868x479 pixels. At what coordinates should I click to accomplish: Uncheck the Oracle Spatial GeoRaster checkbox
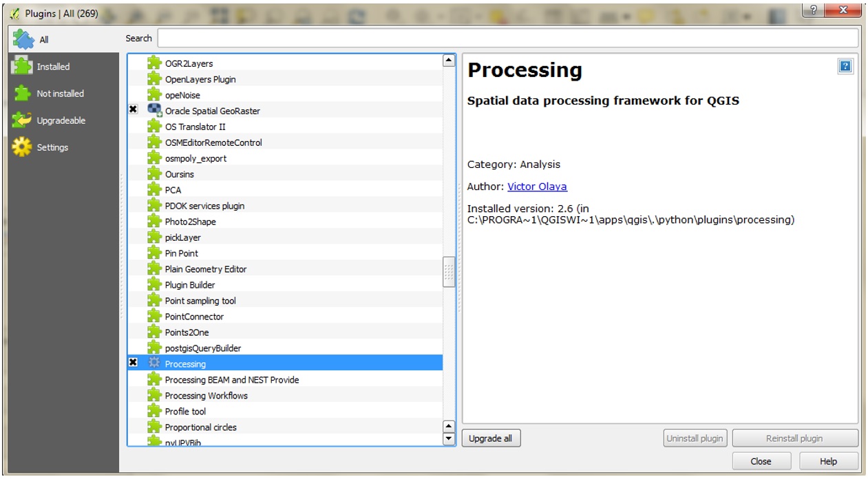pos(134,110)
